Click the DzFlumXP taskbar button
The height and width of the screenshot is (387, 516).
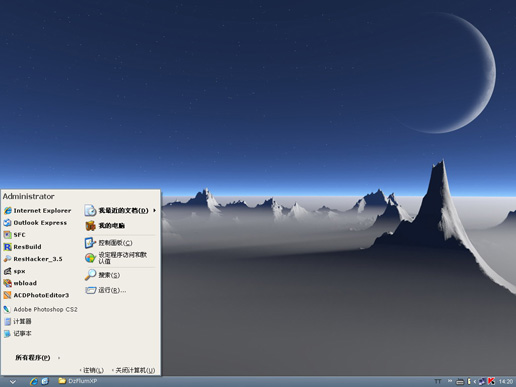click(x=78, y=381)
